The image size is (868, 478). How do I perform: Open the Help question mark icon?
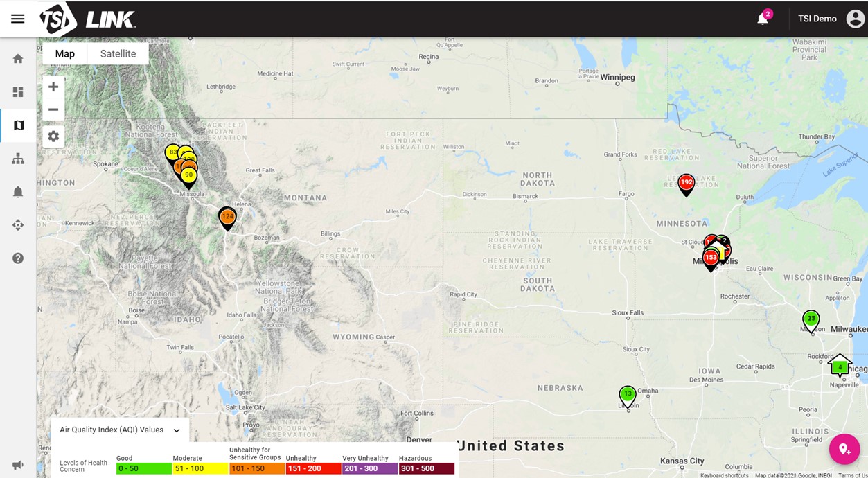click(x=18, y=258)
